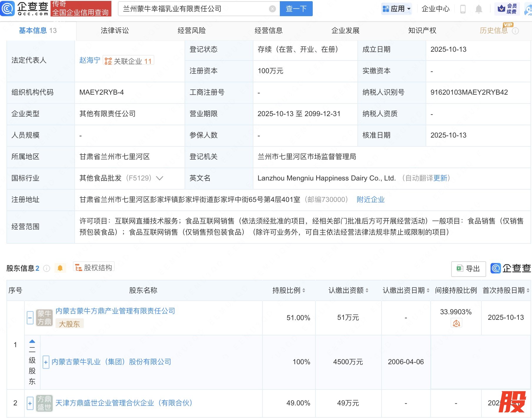Collapse second-level shareholders with up arrow
The width and height of the screenshot is (532, 418).
tap(32, 342)
